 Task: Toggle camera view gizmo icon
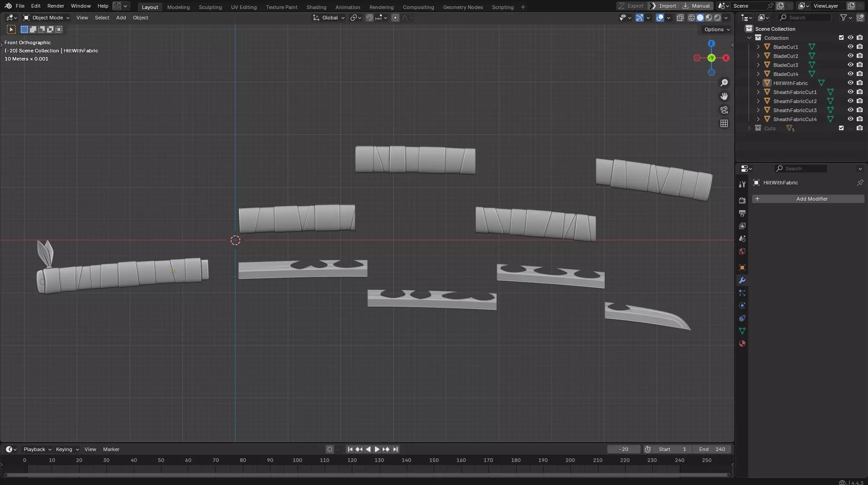(x=724, y=110)
